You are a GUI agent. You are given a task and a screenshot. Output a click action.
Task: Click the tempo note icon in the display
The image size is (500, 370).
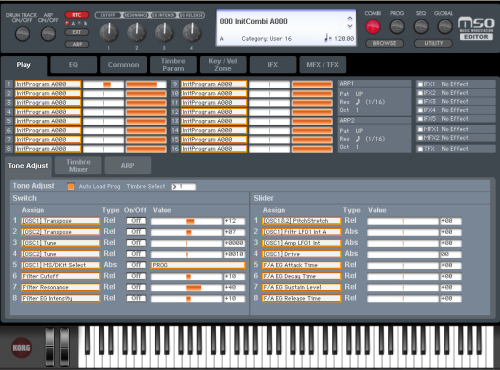click(327, 38)
